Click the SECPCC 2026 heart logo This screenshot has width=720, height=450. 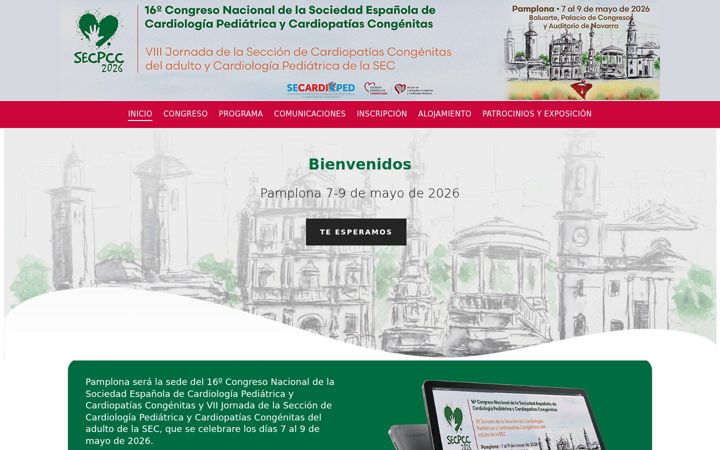coord(99,42)
